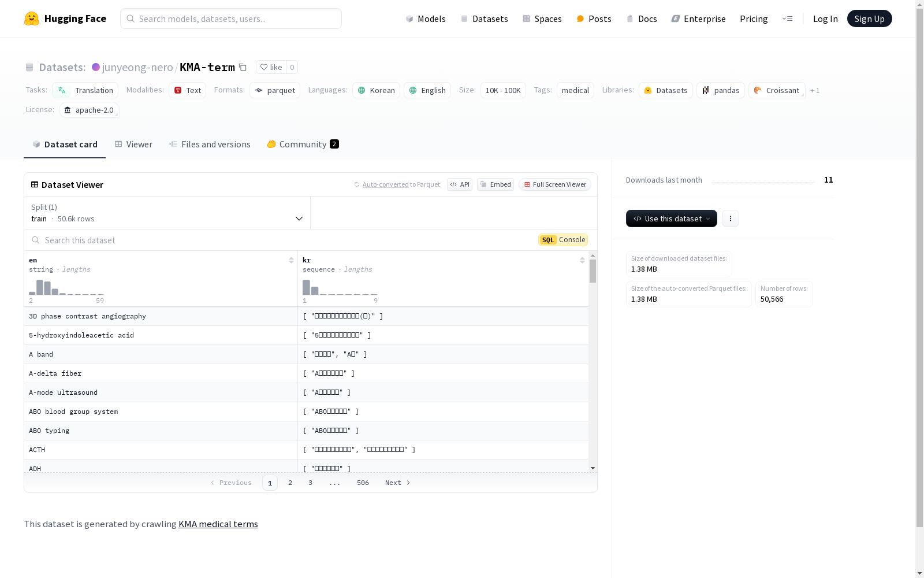Open the Datasets library tag
Screen dimensions: 924x578
click(x=666, y=90)
